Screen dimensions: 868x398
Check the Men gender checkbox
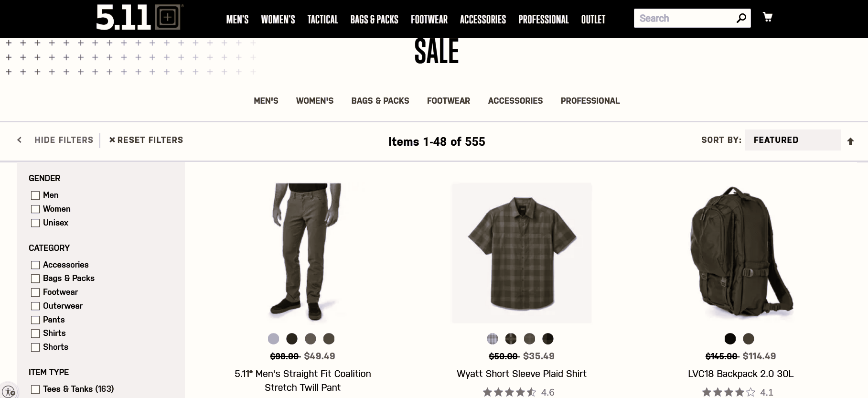pos(35,195)
